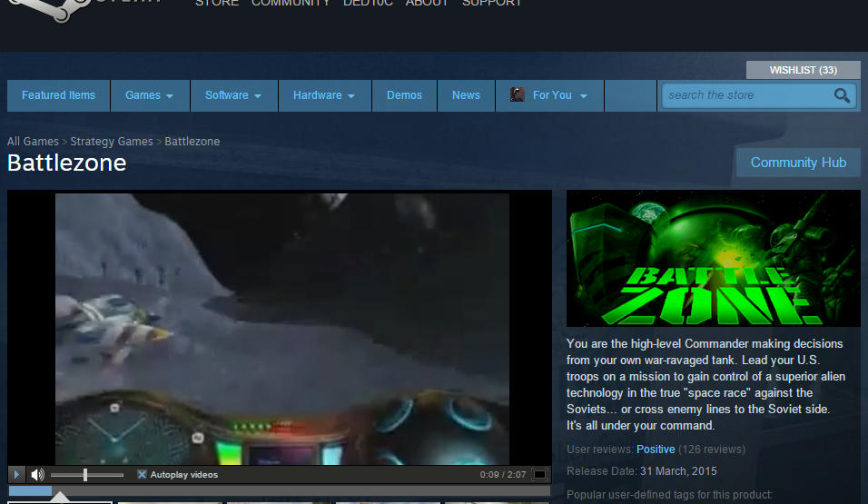This screenshot has width=868, height=504.
Task: Click the video player frame
Action: tap(281, 329)
